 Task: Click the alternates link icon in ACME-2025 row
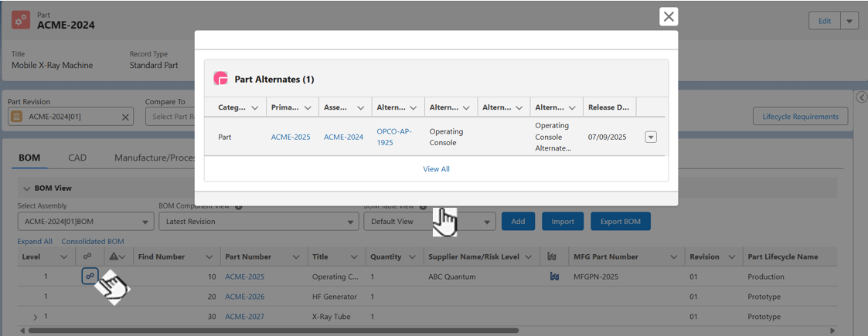click(90, 277)
